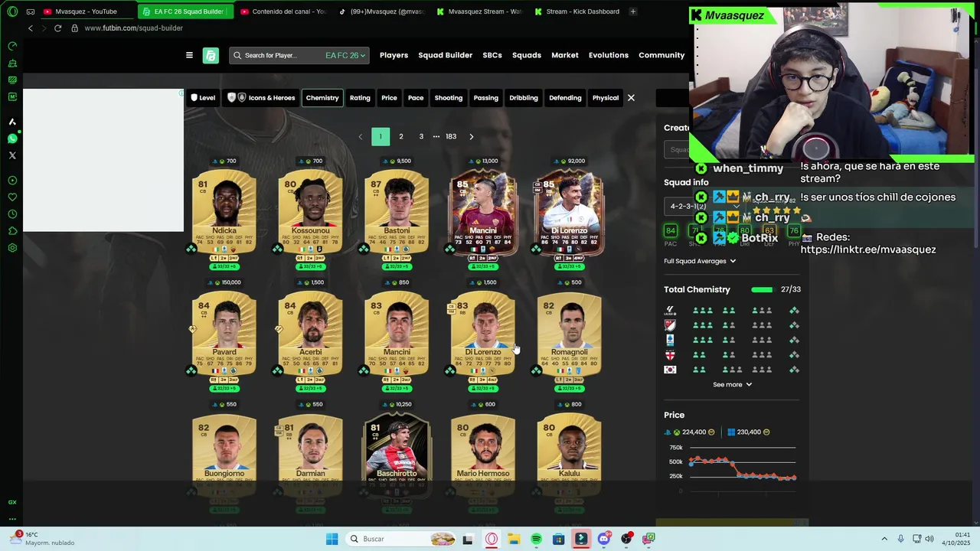980x551 pixels.
Task: Toggle the Rating sort filter
Action: pos(360,98)
